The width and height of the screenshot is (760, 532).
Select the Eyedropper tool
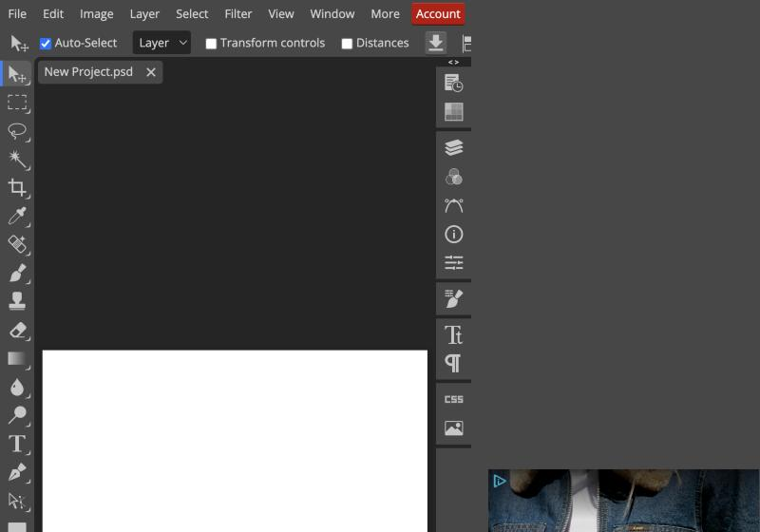[x=17, y=216]
